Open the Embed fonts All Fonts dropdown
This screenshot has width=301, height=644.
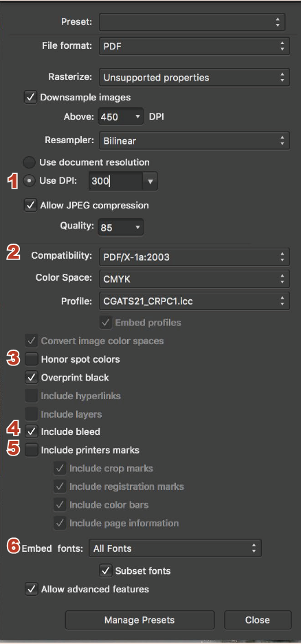[x=175, y=548]
